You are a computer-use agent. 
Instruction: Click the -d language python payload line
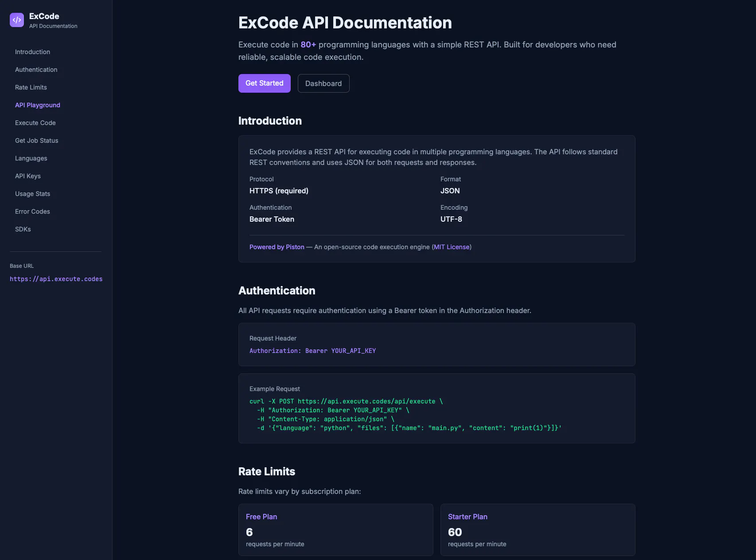point(409,428)
